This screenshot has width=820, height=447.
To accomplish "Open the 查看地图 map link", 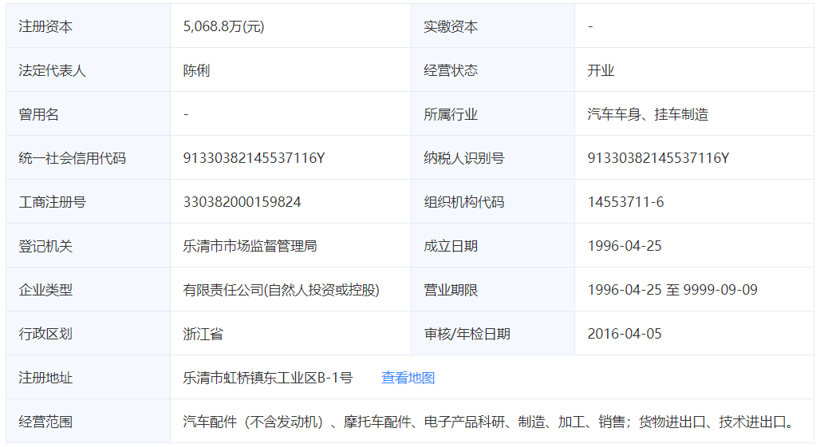I will pos(408,378).
